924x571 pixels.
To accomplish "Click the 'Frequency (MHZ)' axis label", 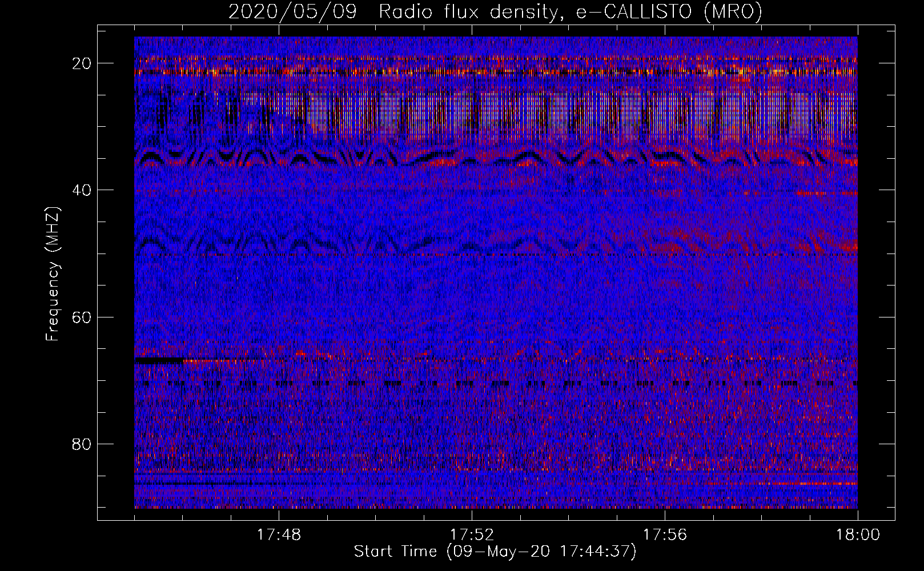I will (53, 274).
